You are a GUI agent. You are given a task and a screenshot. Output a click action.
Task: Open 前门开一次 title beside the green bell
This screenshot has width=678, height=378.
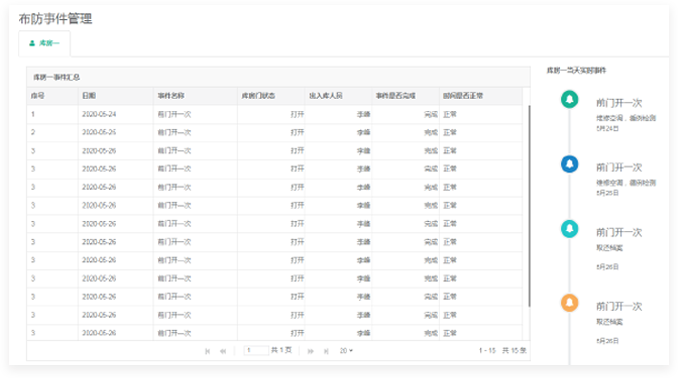tap(619, 103)
